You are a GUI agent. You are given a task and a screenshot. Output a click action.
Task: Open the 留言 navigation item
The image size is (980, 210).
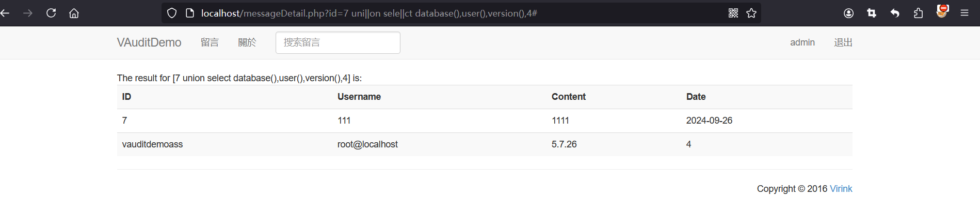point(210,42)
